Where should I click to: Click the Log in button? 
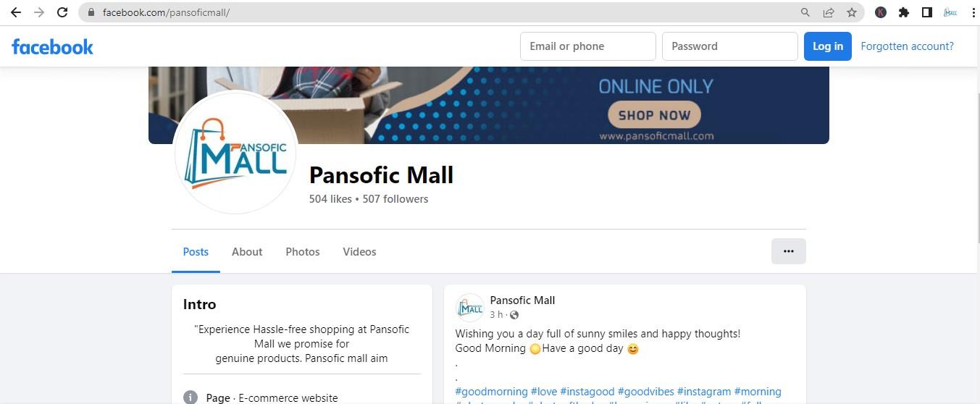click(828, 46)
